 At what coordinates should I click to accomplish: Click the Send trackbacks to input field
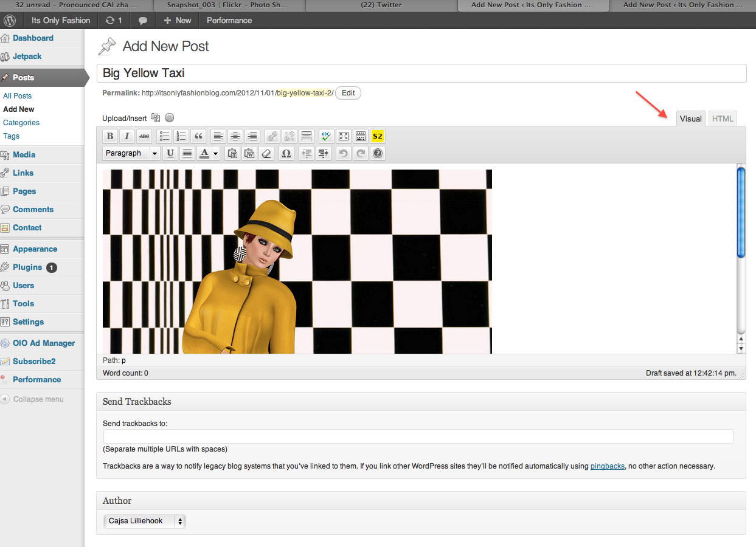pos(418,436)
